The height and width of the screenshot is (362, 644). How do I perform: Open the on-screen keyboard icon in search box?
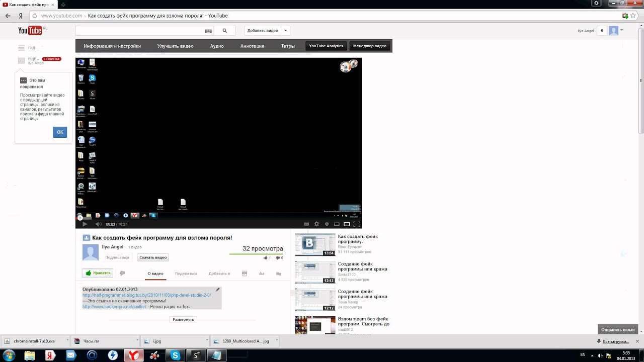[x=208, y=31]
